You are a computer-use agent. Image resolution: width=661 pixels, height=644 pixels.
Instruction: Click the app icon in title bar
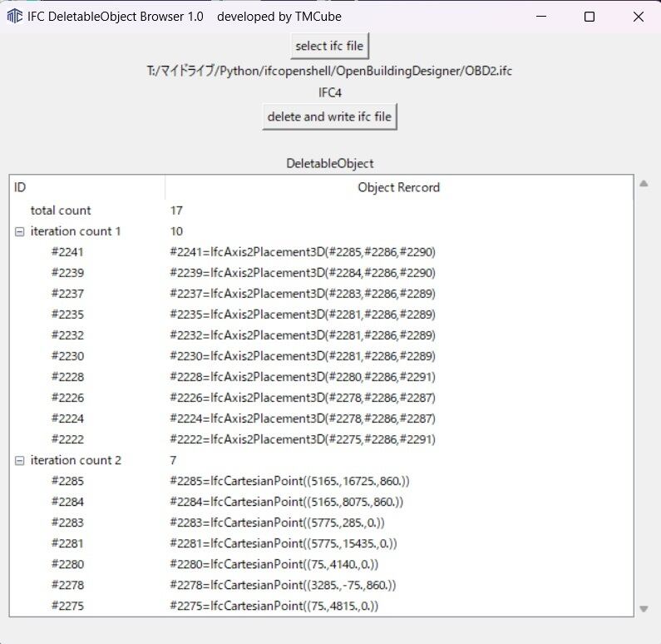pyautogui.click(x=14, y=17)
